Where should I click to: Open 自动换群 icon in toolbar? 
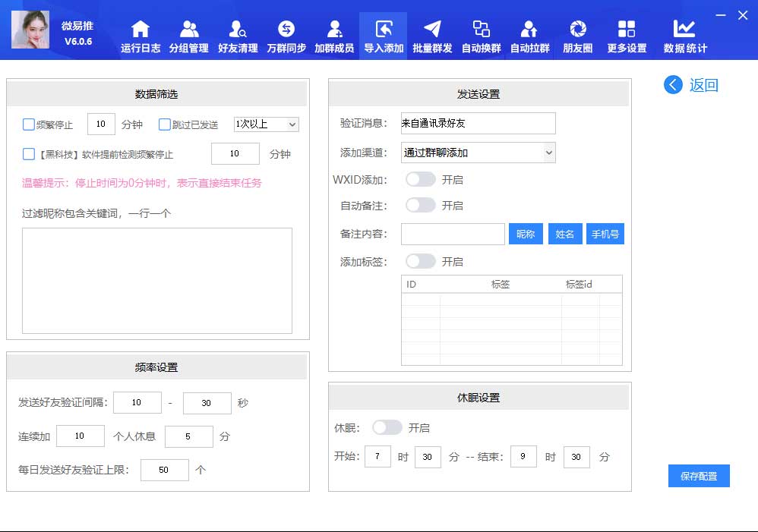point(481,30)
